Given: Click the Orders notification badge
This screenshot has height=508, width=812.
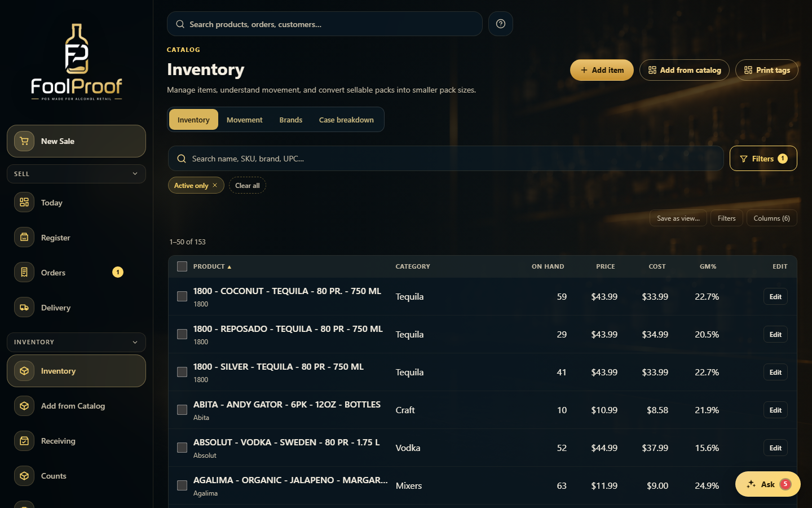Looking at the screenshot, I should click(x=118, y=272).
